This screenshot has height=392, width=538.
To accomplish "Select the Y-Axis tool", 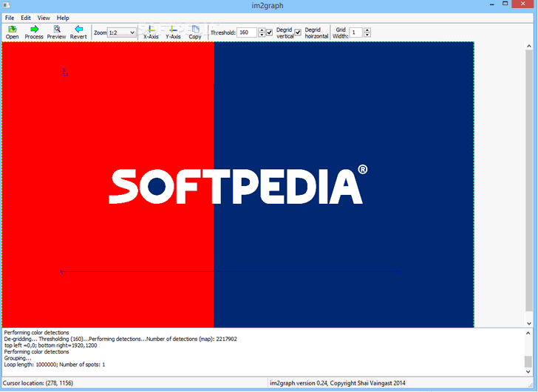I will (173, 30).
